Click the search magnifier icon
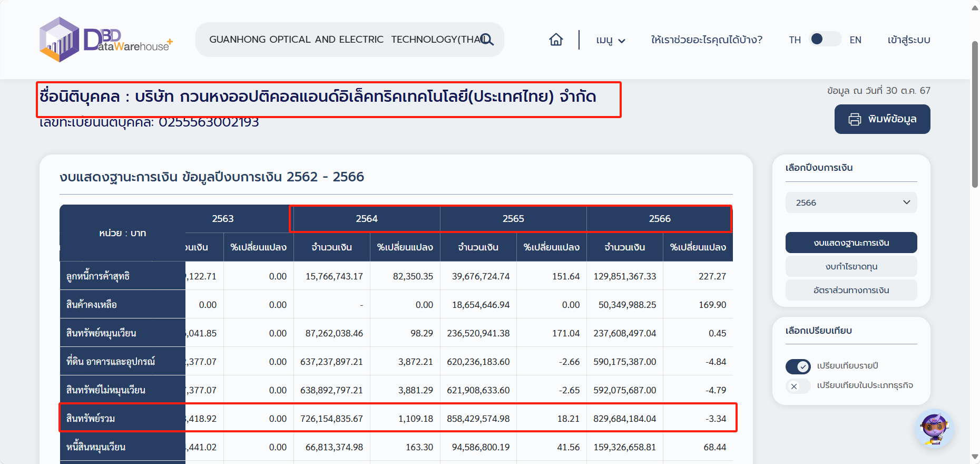980x464 pixels. tap(487, 40)
